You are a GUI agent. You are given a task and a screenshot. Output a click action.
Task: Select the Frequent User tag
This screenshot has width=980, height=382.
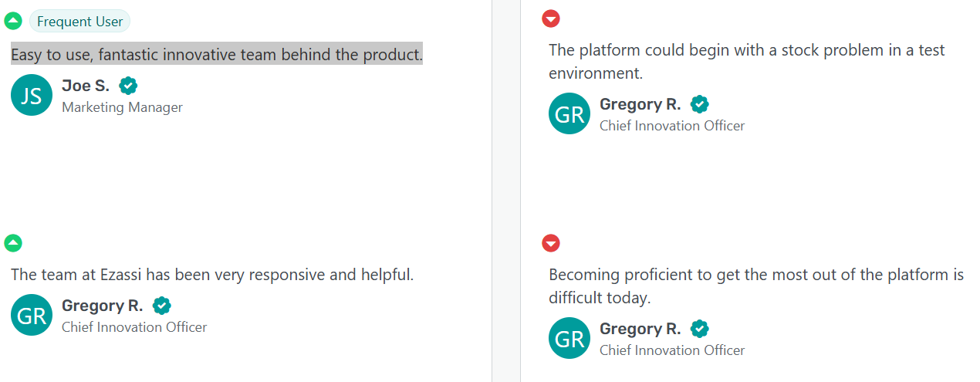[79, 22]
